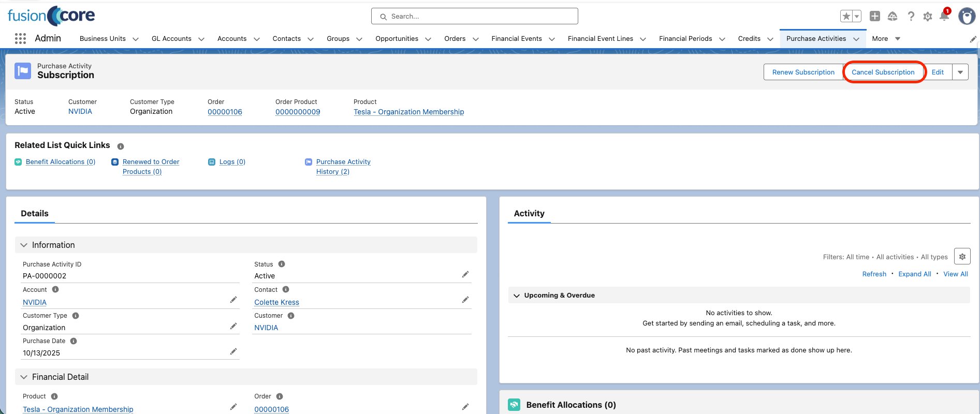This screenshot has height=414, width=980.
Task: Edit the Product field pencil icon
Action: [233, 407]
